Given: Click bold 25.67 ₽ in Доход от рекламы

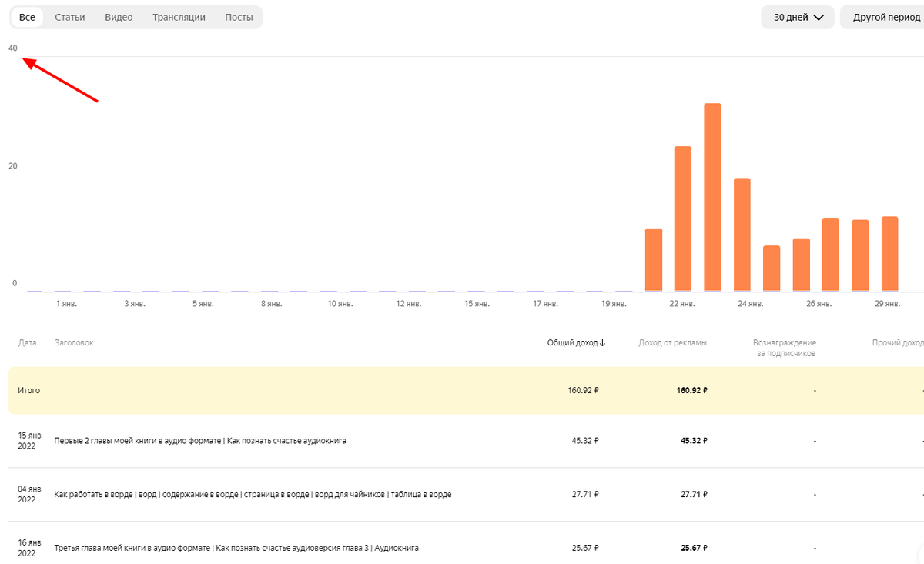Looking at the screenshot, I should 694,548.
